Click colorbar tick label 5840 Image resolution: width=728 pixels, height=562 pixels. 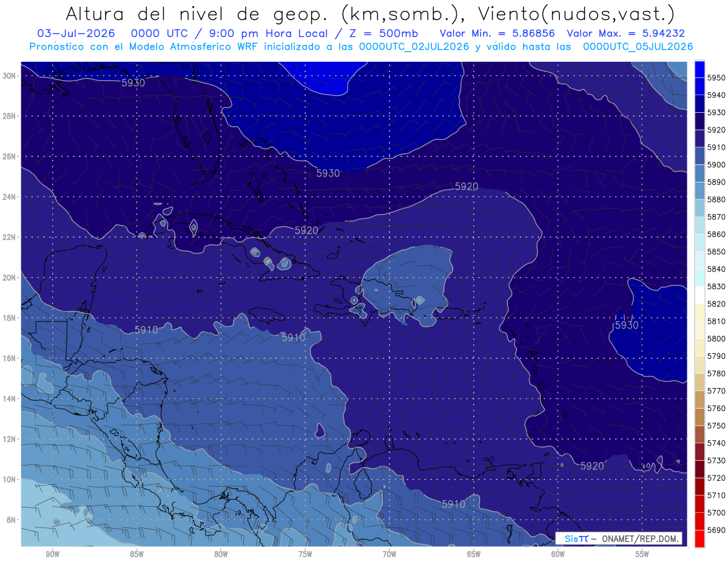point(716,269)
